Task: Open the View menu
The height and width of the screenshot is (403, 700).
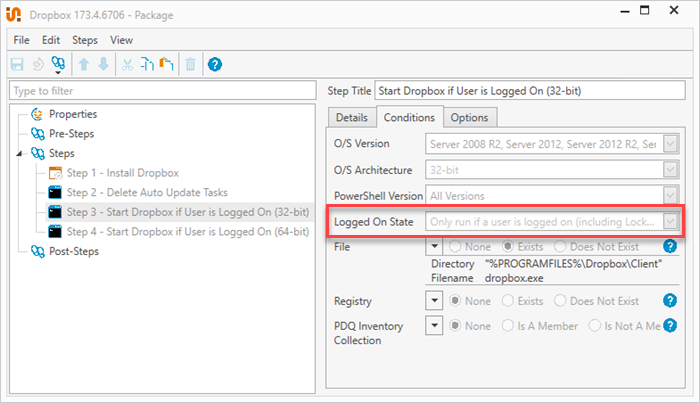Action: (121, 40)
